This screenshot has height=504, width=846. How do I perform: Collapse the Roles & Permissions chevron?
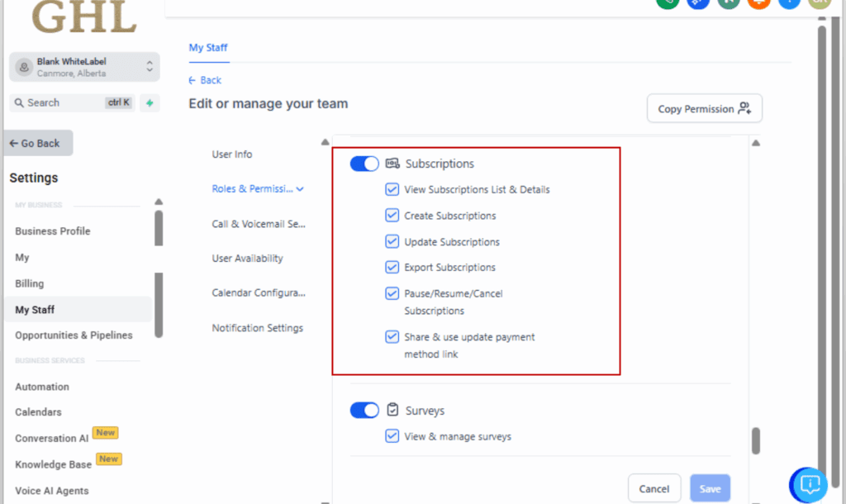302,188
